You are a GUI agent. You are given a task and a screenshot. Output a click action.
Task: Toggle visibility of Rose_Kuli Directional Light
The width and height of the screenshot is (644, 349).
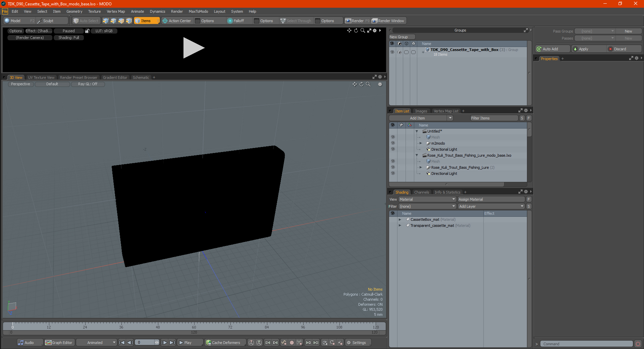tap(393, 173)
